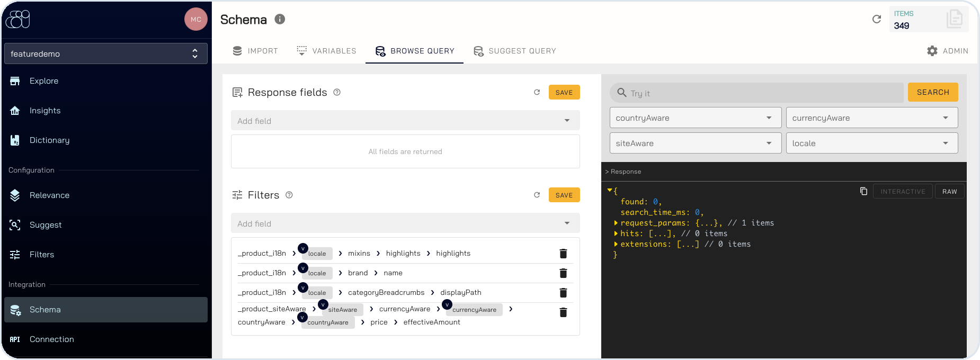The height and width of the screenshot is (360, 980).
Task: Switch response view to Interactive
Action: (903, 192)
